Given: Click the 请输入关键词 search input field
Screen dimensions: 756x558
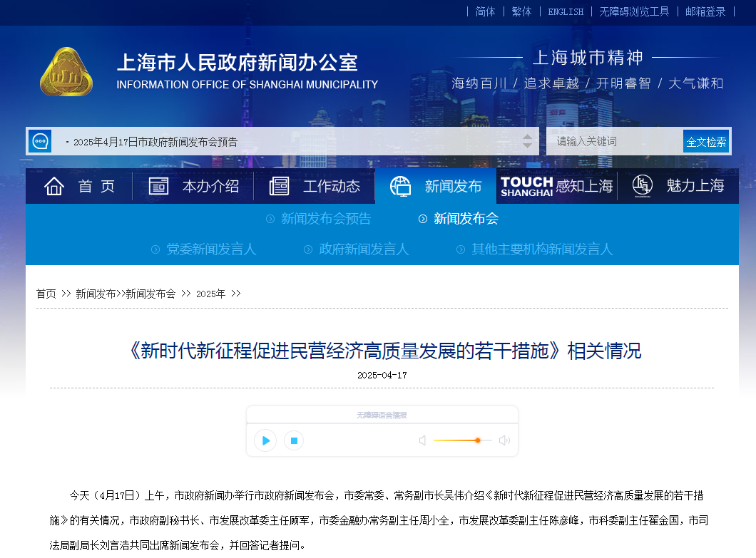Looking at the screenshot, I should tap(613, 140).
